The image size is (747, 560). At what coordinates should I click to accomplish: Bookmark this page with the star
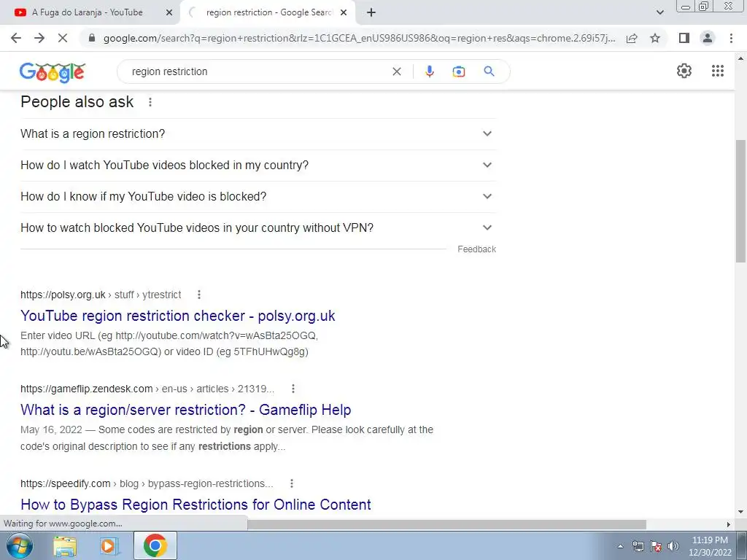[655, 38]
